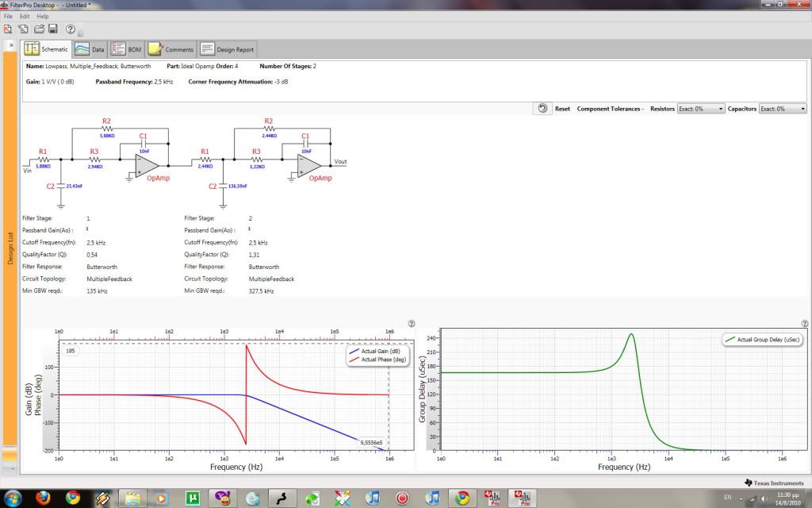Click Actual Group Delay (uSec) legend entry
The height and width of the screenshot is (508, 812).
click(x=762, y=340)
